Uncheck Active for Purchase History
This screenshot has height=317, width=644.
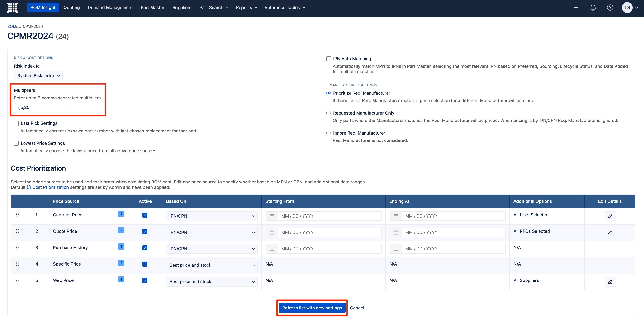pos(145,248)
